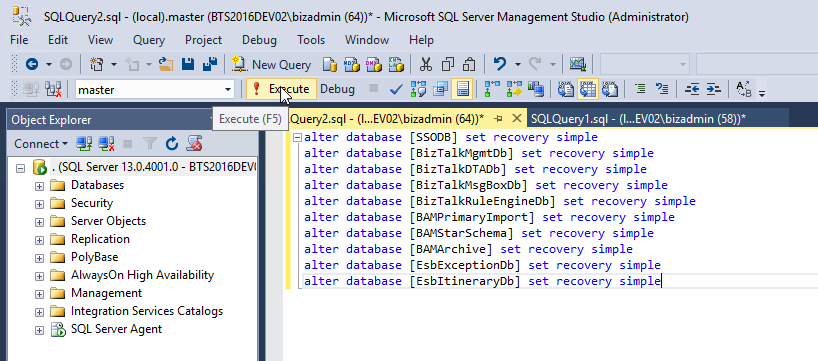Image resolution: width=818 pixels, height=361 pixels.
Task: Expand the Replication folder
Action: [39, 240]
